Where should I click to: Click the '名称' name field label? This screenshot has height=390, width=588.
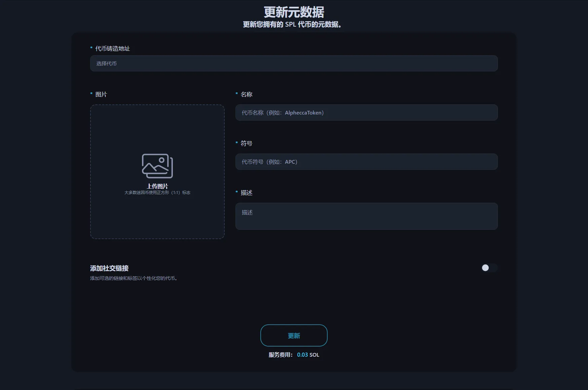point(246,94)
